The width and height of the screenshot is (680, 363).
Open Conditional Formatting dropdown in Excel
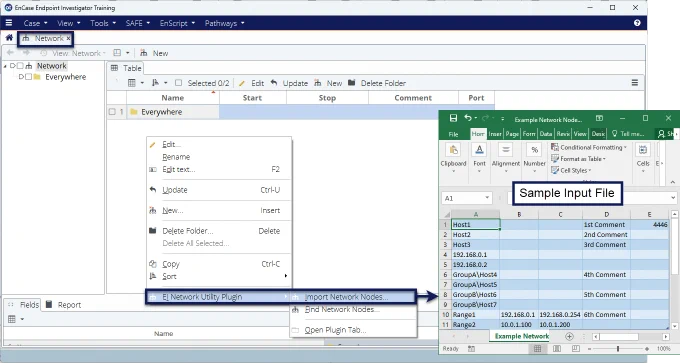589,147
